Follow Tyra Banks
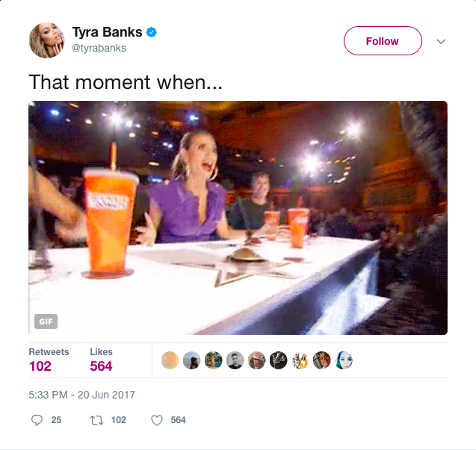The height and width of the screenshot is (450, 476). 382,41
